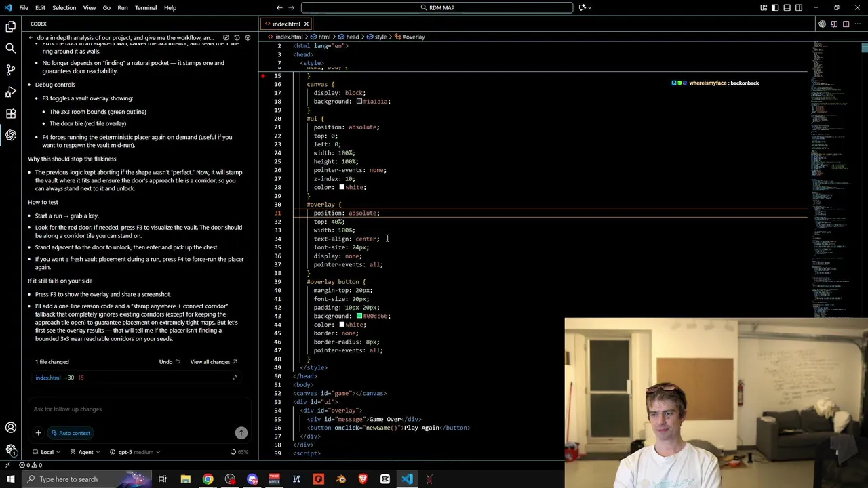Navigate back with the title bar arrow
The width and height of the screenshot is (868, 488).
point(279,7)
